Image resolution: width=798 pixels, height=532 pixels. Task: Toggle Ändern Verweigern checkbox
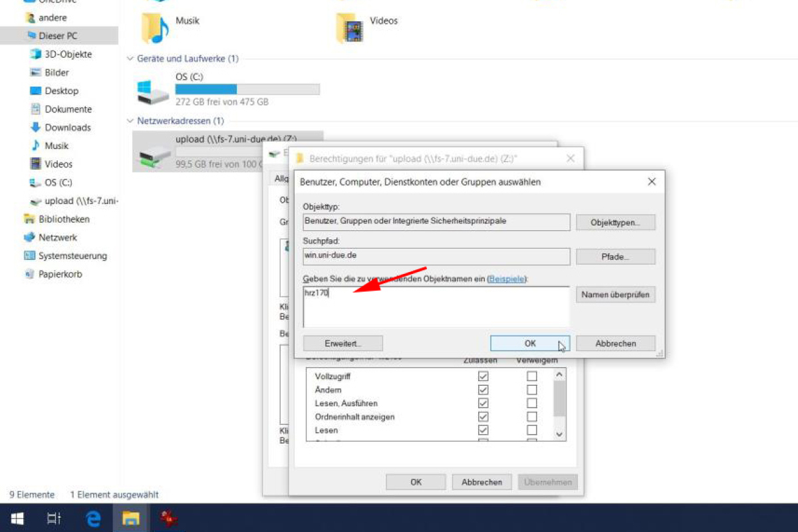point(531,390)
